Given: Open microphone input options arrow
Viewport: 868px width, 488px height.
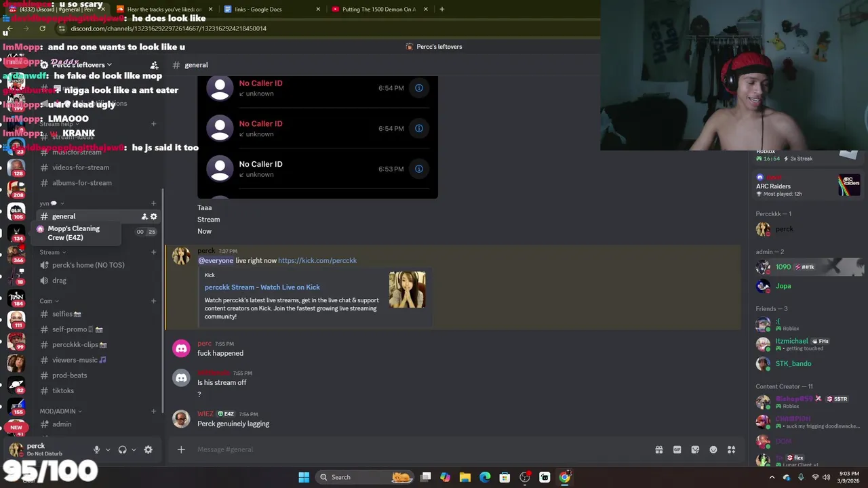Looking at the screenshot, I should 107,449.
